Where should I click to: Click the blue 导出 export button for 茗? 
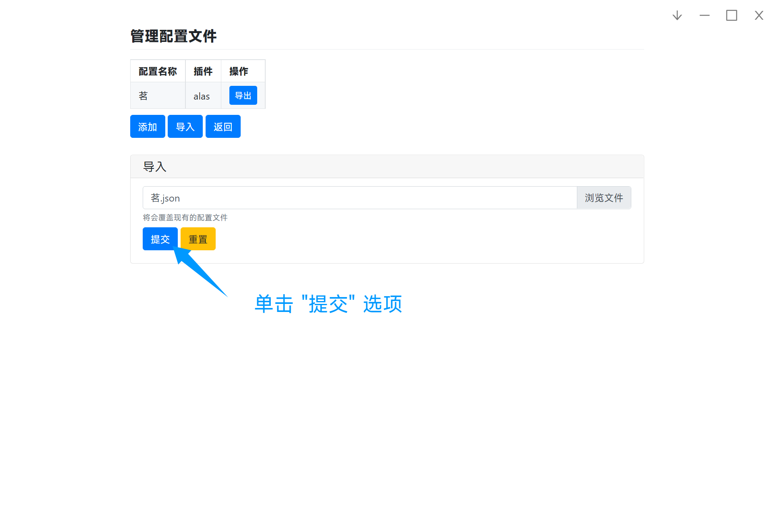(243, 95)
